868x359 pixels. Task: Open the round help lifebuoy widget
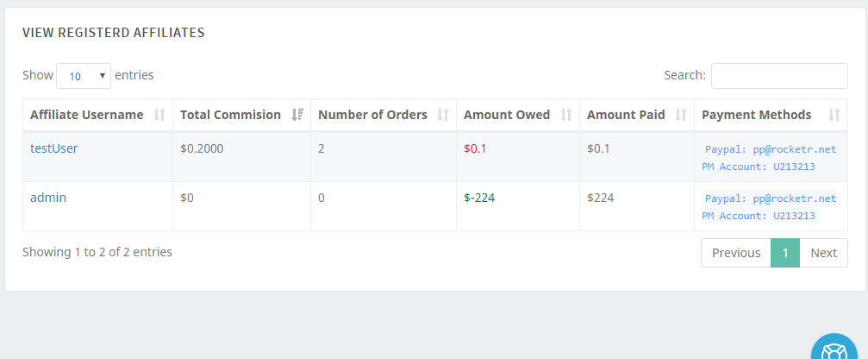(838, 350)
